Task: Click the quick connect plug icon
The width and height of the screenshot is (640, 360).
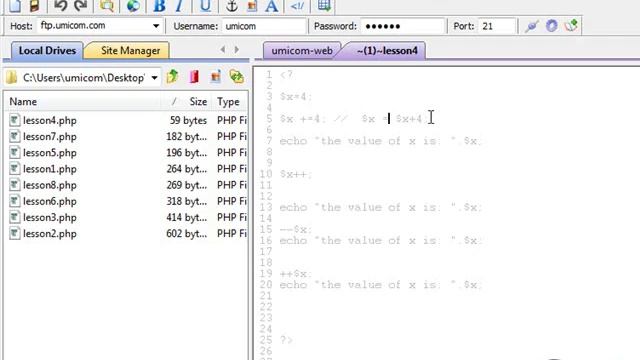Action: (531, 26)
